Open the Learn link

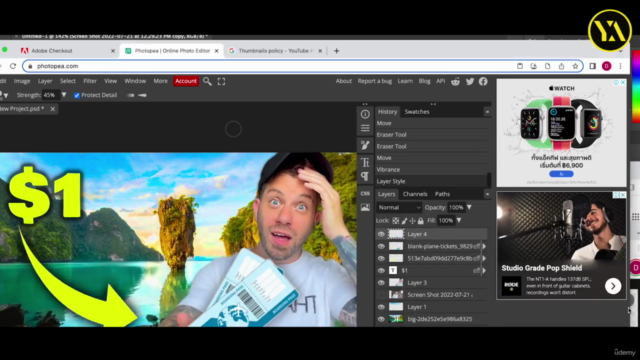tap(405, 81)
